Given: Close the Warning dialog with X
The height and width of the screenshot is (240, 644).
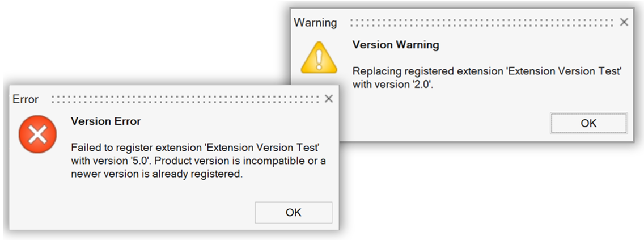Looking at the screenshot, I should coord(624,22).
